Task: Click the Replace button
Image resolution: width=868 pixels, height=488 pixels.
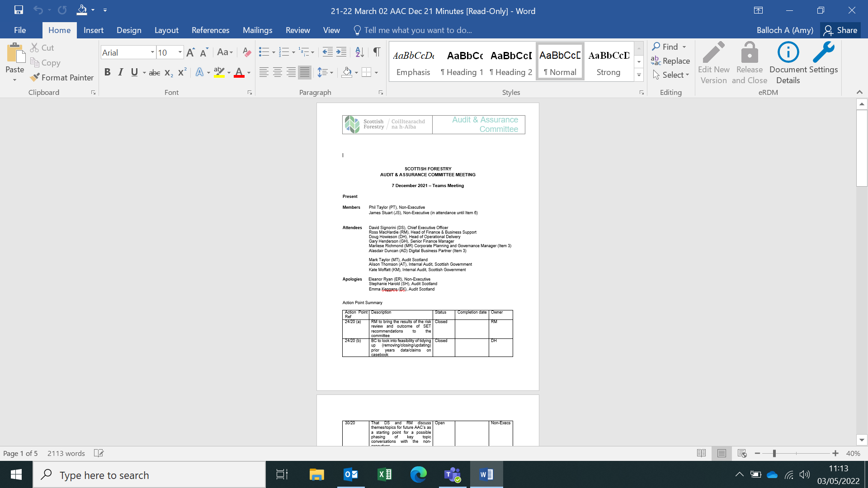Action: click(670, 61)
